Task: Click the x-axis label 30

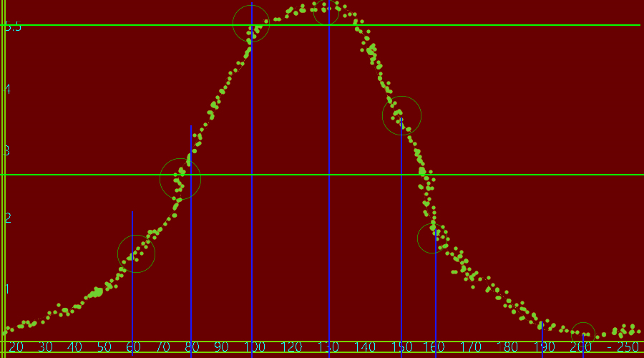Action: coord(45,347)
